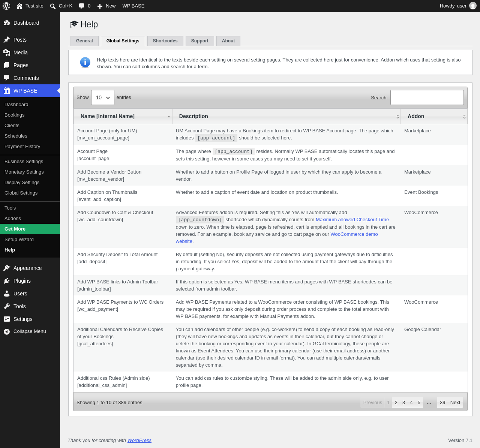
Task: Open the Maximum Allowed Checkout Time link
Action: point(352,220)
